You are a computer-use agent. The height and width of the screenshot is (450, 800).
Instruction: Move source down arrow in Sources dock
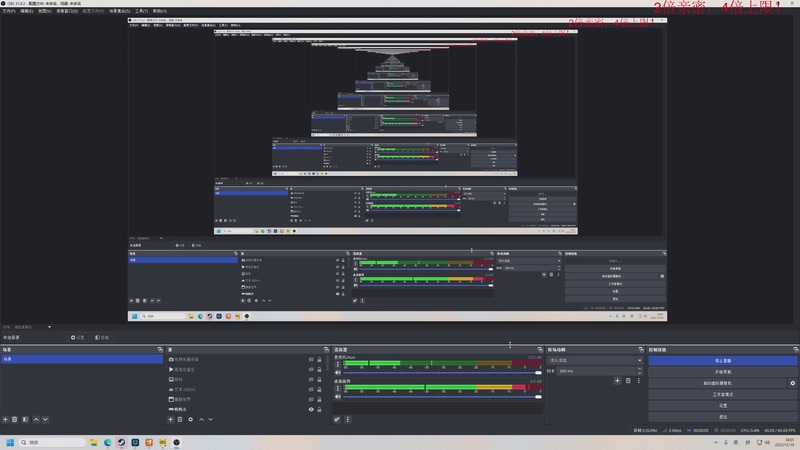tap(211, 419)
